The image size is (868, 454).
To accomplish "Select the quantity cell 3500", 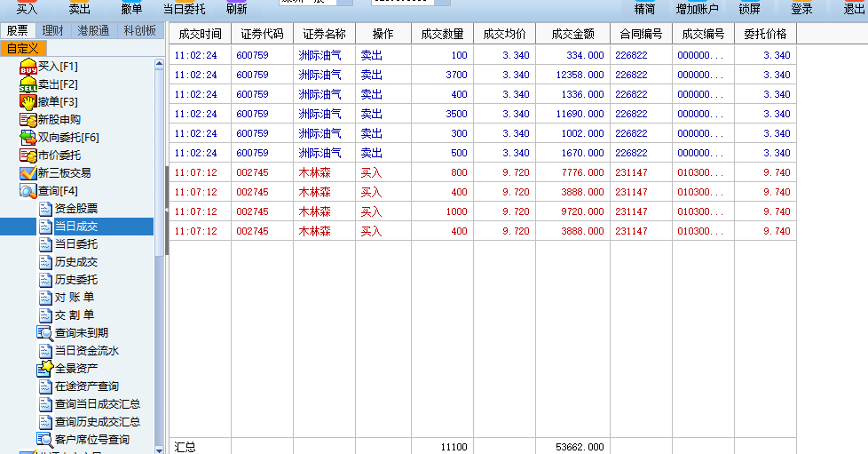I will (442, 114).
